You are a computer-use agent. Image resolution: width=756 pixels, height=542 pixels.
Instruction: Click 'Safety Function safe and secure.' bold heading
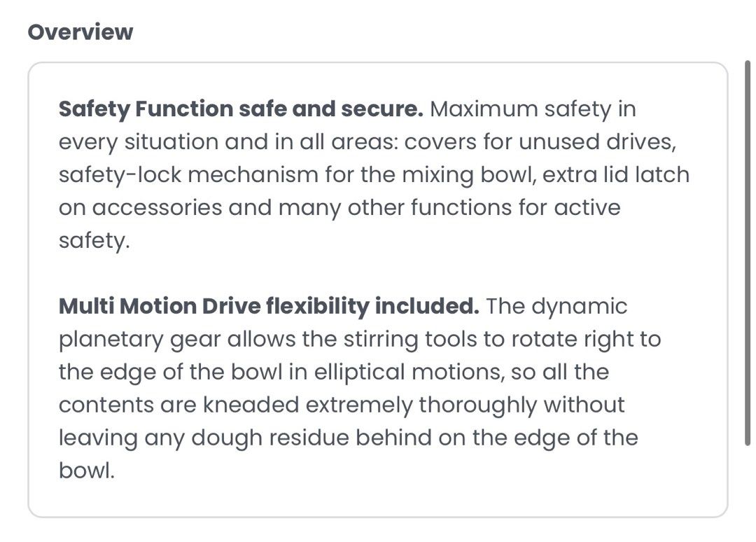[x=241, y=109]
